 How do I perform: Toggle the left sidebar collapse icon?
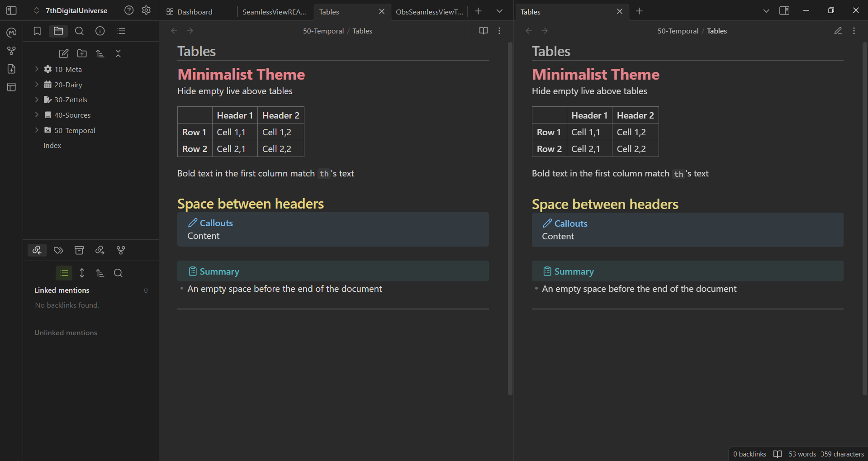click(12, 10)
